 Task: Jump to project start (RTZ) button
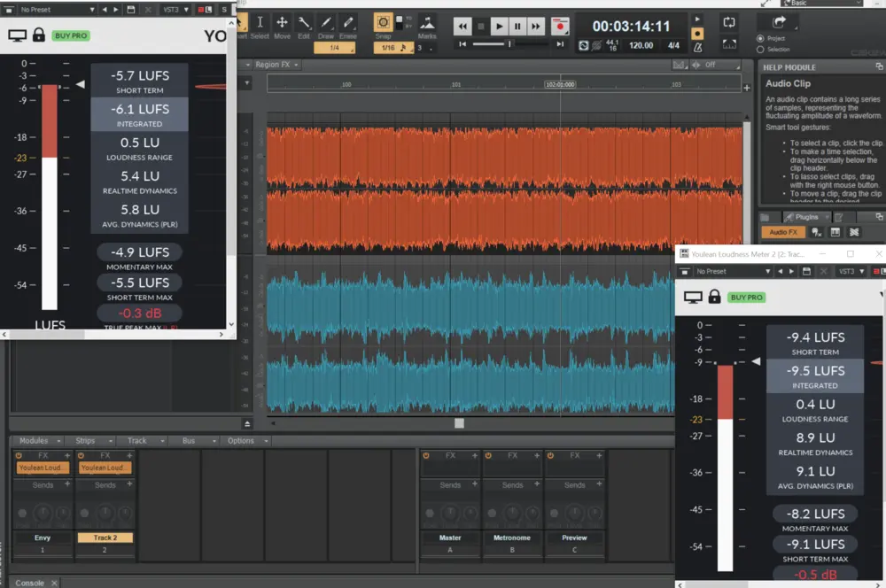(x=462, y=44)
